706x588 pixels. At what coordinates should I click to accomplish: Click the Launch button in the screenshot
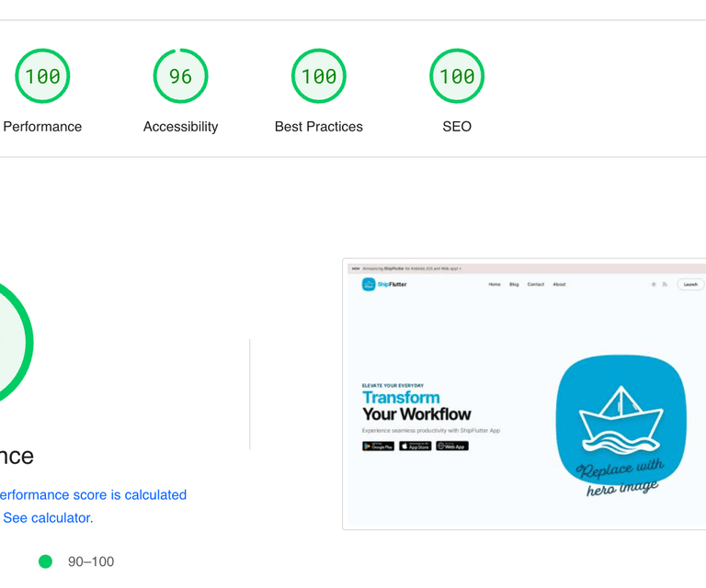[690, 284]
